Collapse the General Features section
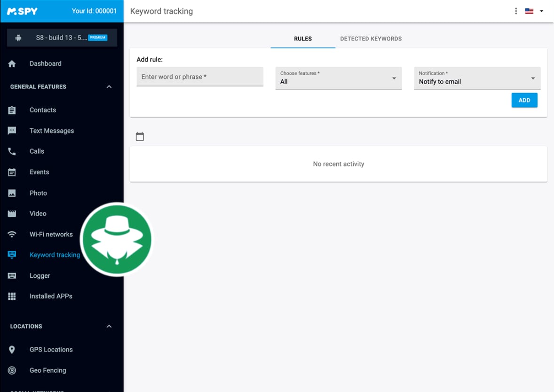The width and height of the screenshot is (554, 392). [109, 87]
